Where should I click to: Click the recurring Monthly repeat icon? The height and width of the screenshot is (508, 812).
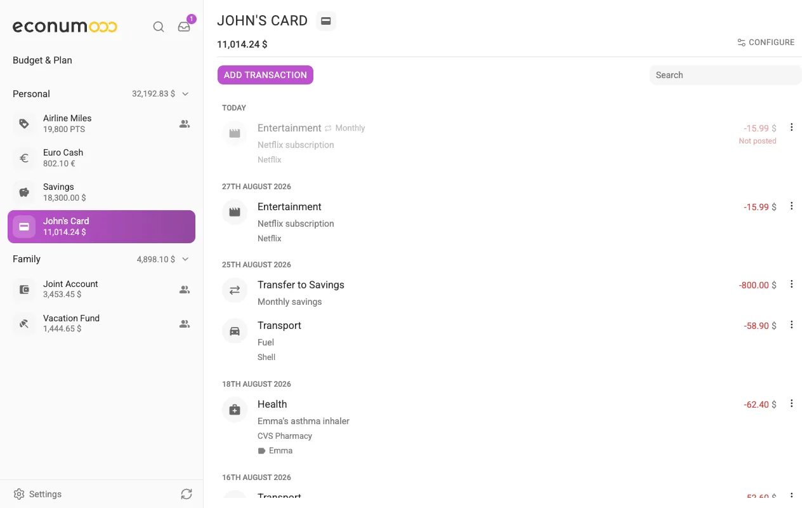(329, 128)
